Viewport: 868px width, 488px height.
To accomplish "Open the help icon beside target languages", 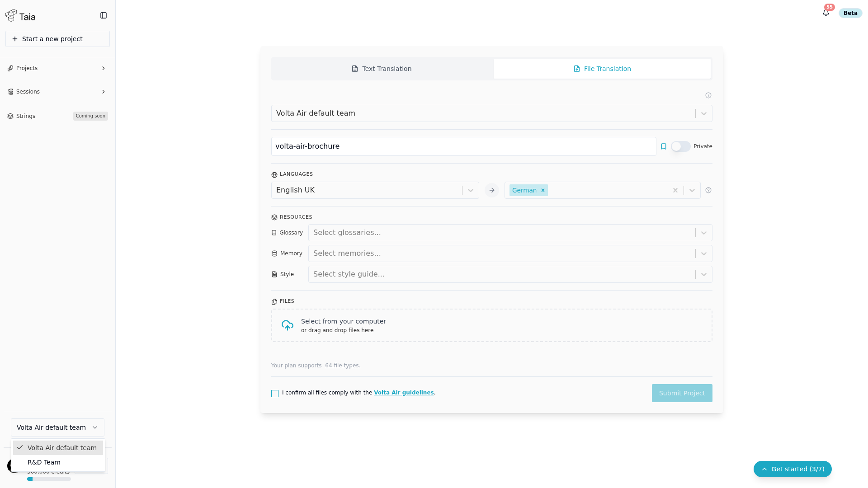I will (708, 190).
